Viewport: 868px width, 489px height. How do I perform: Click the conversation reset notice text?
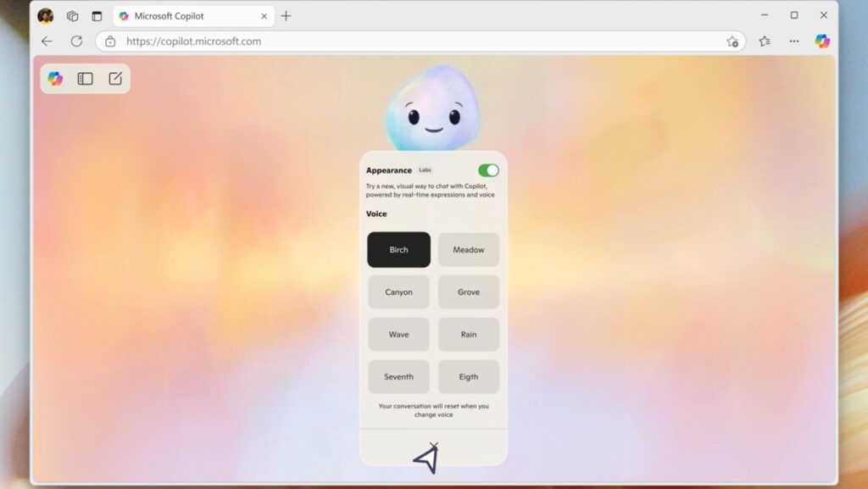tap(433, 410)
